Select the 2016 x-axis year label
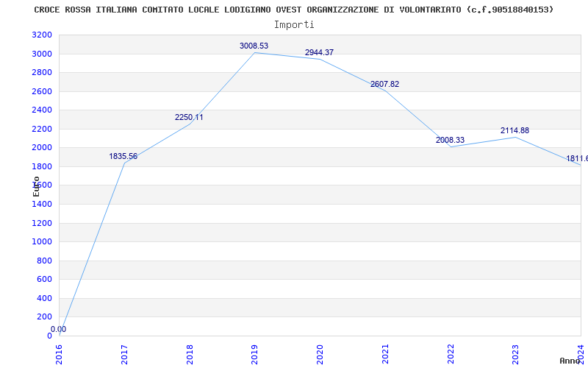This screenshot has height=368, width=588. [x=60, y=354]
